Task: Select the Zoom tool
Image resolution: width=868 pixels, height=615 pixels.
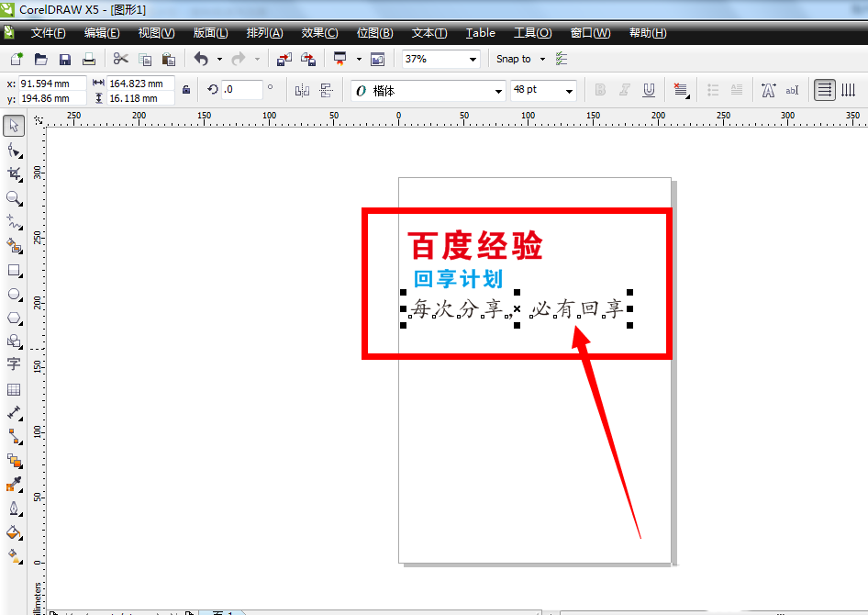Action: point(14,198)
